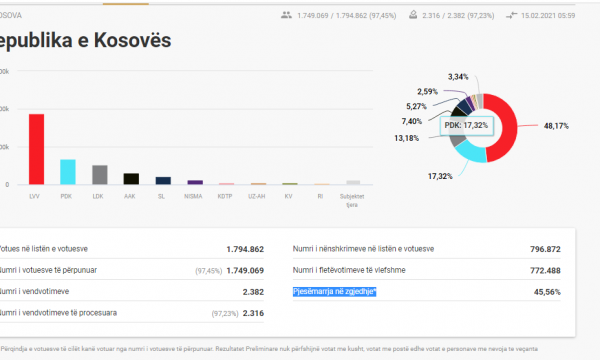Image resolution: width=600 pixels, height=360 pixels.
Task: Click the black AAK bar
Action: [x=131, y=179]
